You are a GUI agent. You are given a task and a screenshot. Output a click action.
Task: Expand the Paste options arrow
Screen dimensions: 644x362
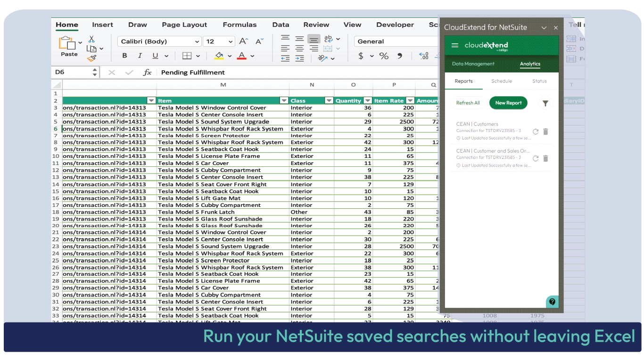point(80,42)
